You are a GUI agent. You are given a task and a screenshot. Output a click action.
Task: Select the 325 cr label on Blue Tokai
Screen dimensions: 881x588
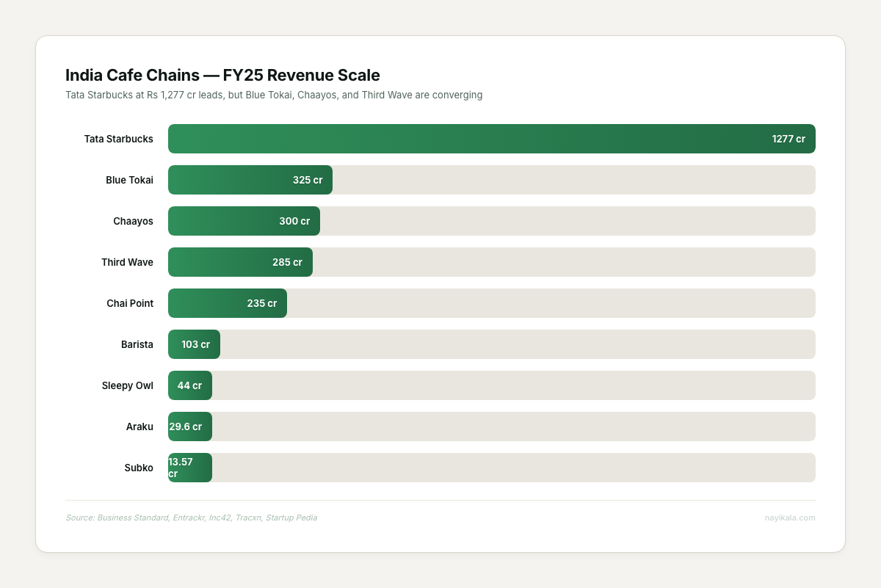[310, 180]
